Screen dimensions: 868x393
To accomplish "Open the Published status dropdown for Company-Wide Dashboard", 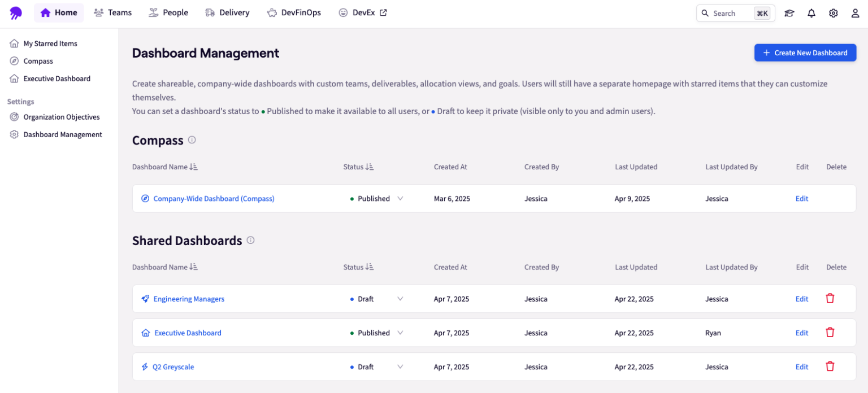I will pyautogui.click(x=400, y=198).
